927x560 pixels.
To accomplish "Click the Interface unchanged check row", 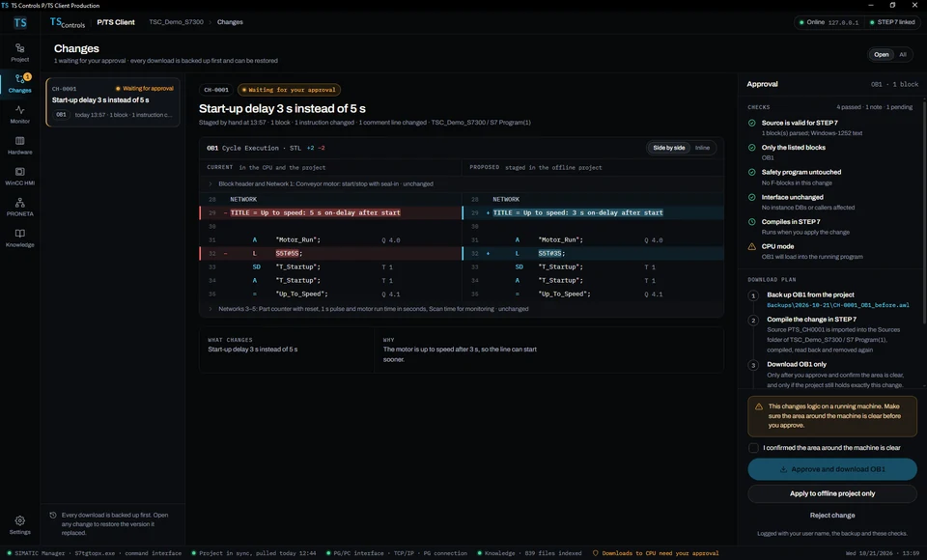I will coord(830,202).
